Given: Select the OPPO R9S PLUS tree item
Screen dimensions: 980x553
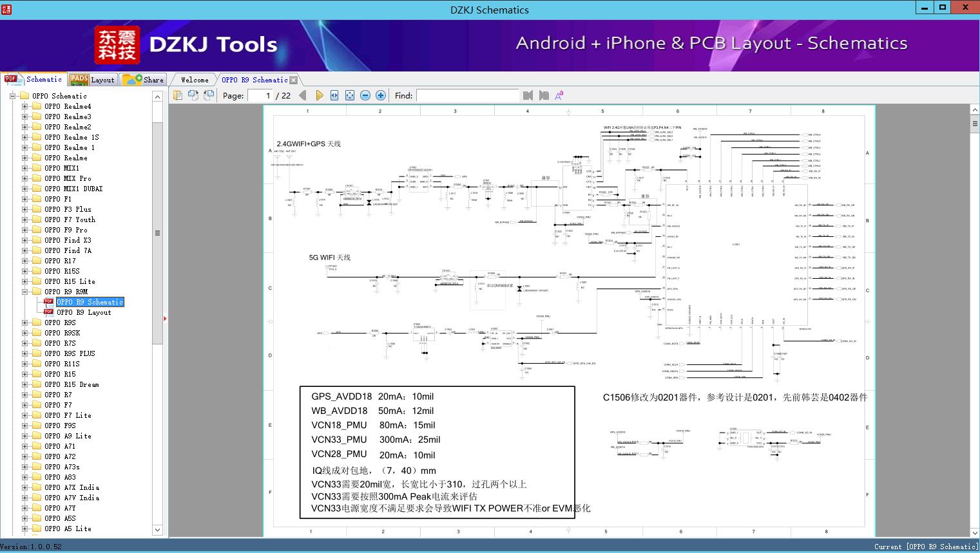Looking at the screenshot, I should coord(70,353).
